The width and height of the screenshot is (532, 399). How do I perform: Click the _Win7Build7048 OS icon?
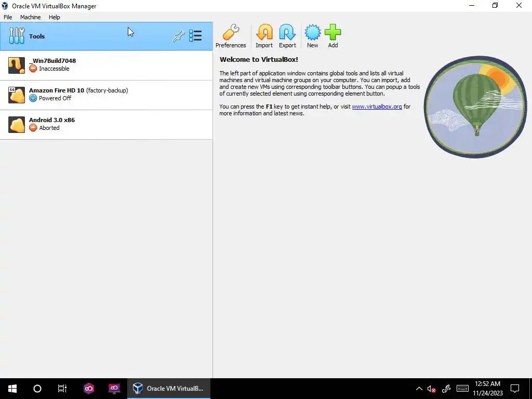[17, 65]
